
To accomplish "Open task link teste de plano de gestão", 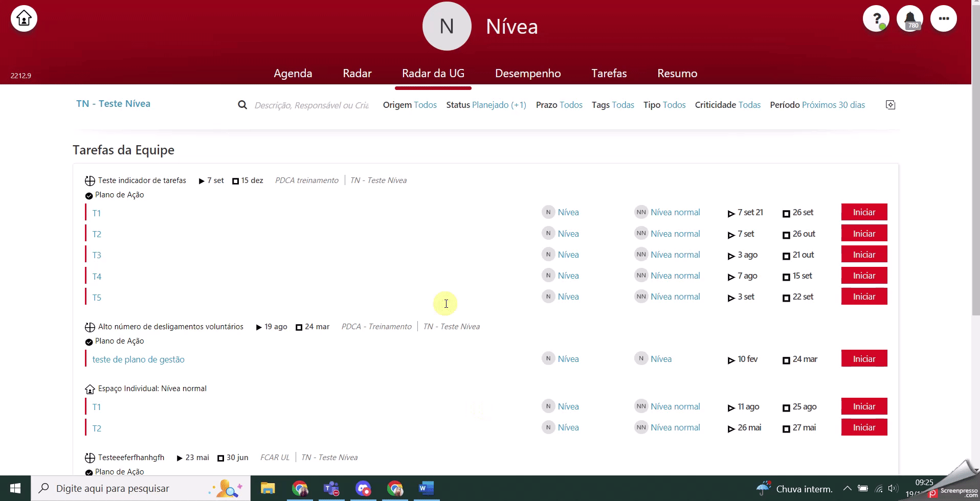I will pos(138,359).
